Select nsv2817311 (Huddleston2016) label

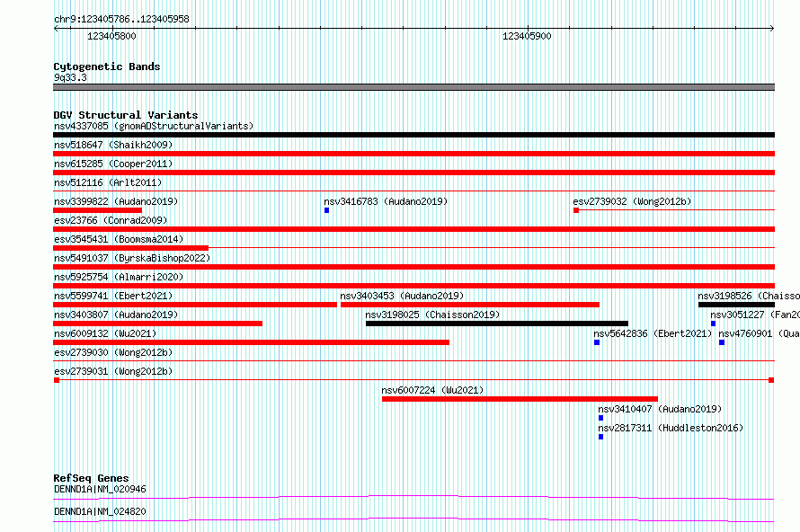[671, 428]
